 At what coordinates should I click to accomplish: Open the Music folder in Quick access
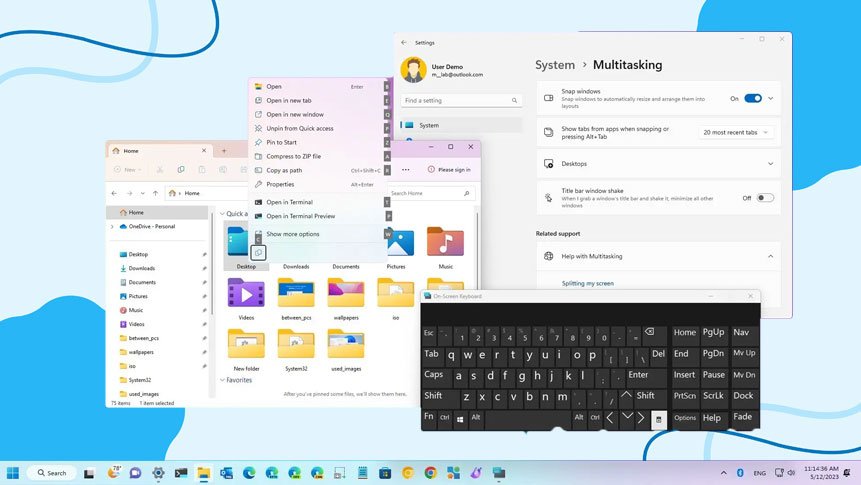coord(445,243)
